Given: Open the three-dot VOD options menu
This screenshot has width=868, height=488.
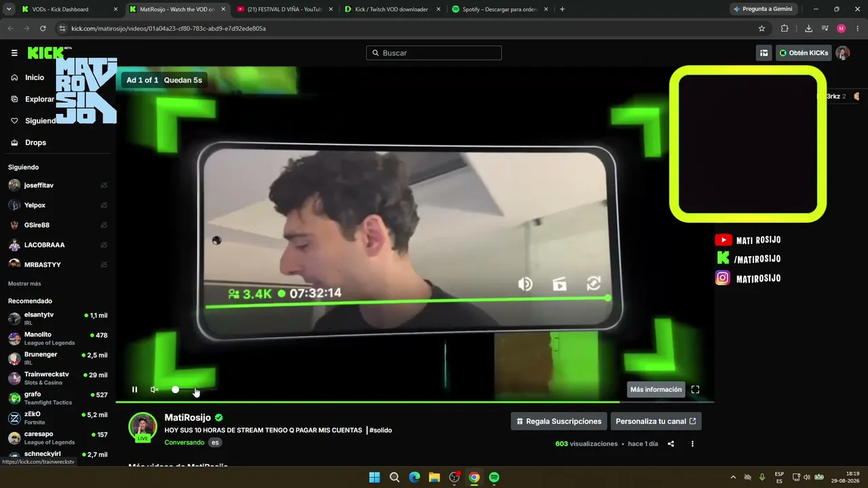Looking at the screenshot, I should pos(692,444).
